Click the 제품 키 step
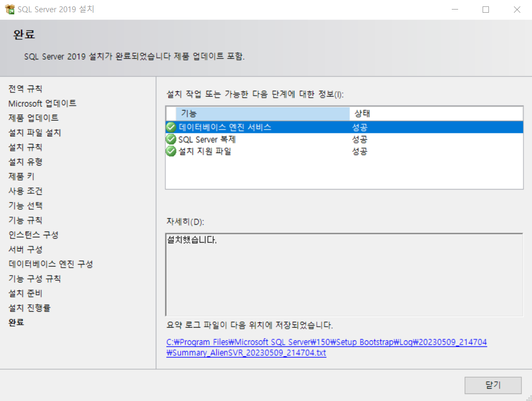532x401 pixels. click(x=21, y=176)
